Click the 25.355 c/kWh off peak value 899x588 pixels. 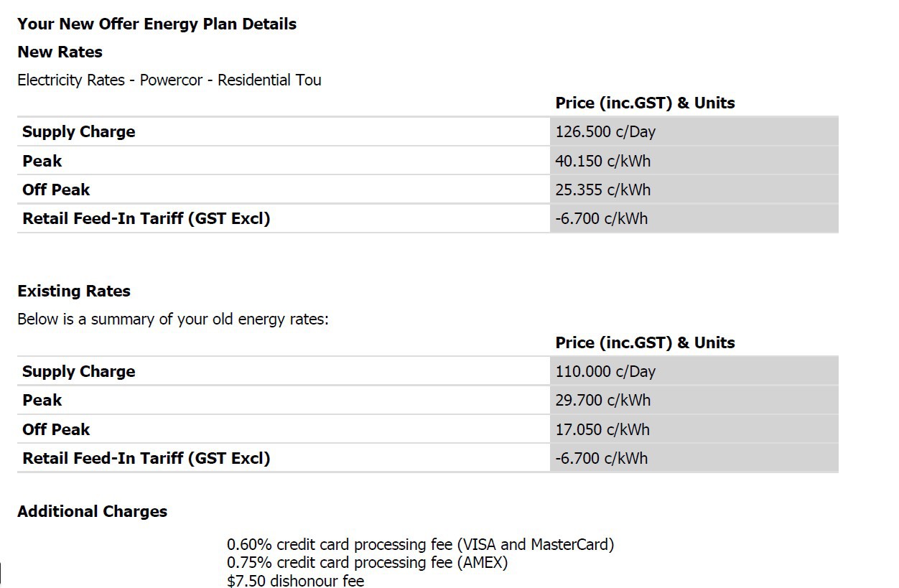point(602,190)
